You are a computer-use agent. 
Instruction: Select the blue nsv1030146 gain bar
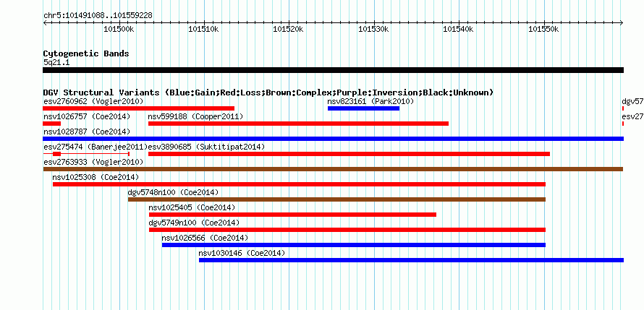click(411, 260)
